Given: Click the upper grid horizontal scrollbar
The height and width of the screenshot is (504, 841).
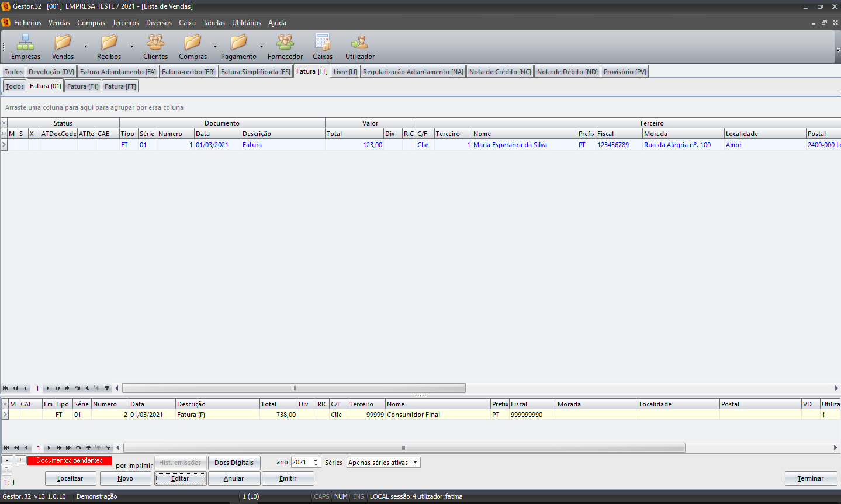Looking at the screenshot, I should point(293,388).
